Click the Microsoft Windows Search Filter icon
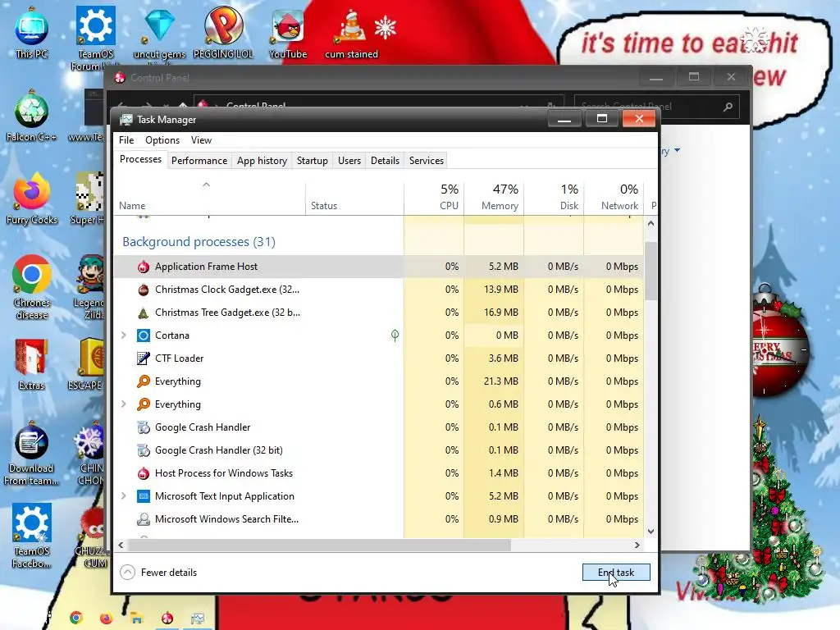The width and height of the screenshot is (840, 630). (x=143, y=519)
